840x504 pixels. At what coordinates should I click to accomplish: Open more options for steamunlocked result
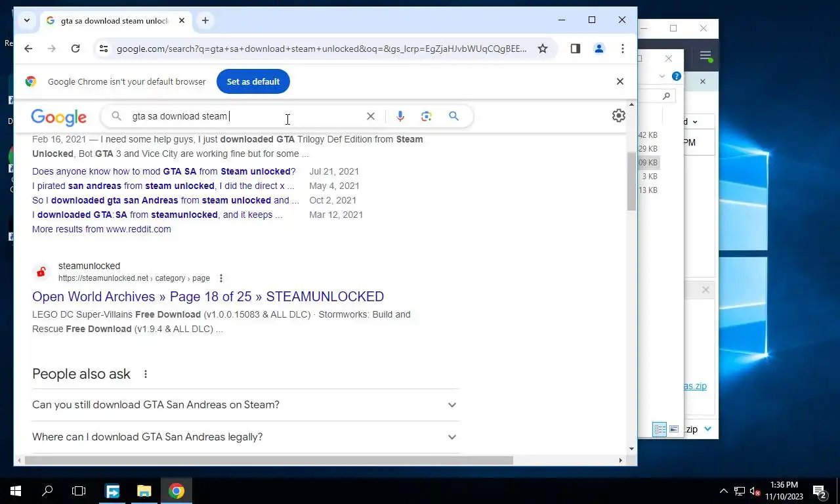(x=221, y=278)
